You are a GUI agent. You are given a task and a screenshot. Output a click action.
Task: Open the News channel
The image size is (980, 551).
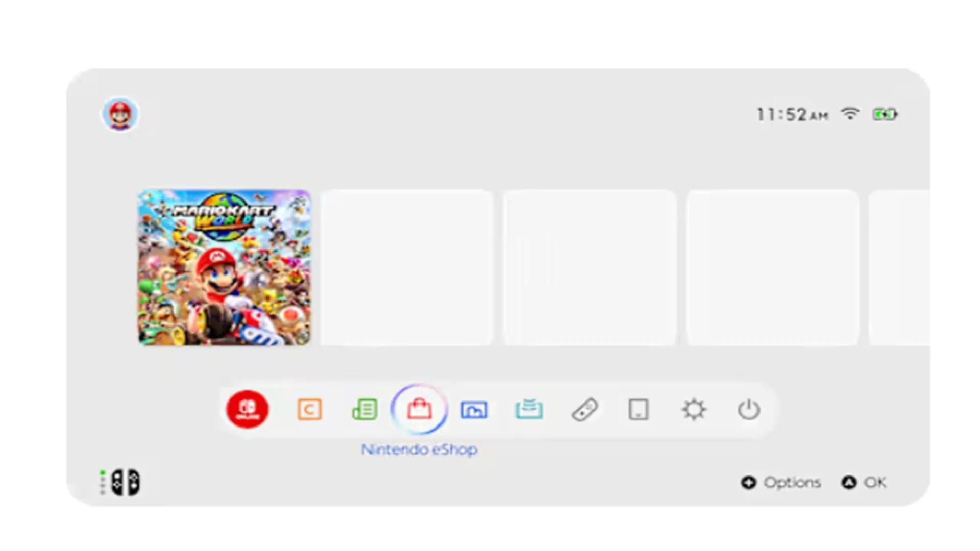point(364,409)
